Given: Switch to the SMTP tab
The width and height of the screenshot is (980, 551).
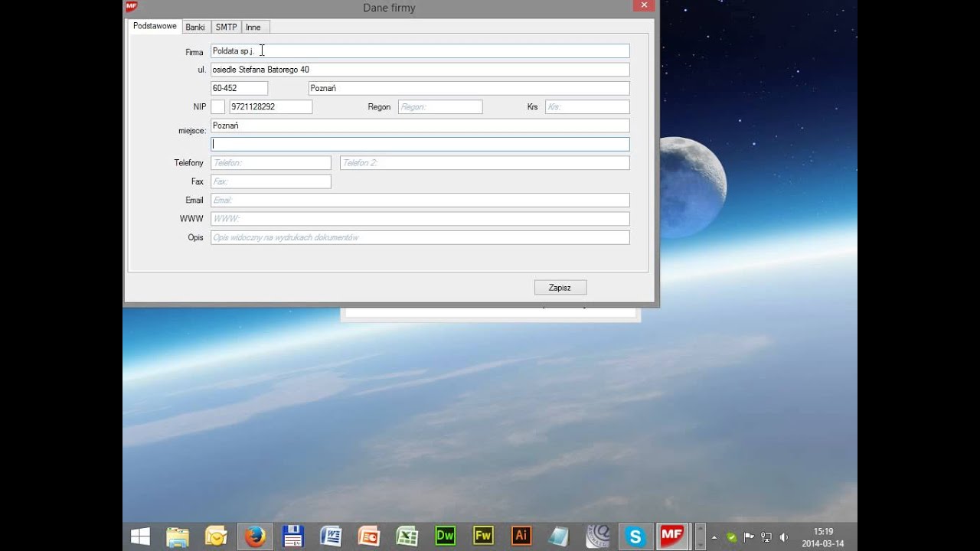Looking at the screenshot, I should point(226,27).
